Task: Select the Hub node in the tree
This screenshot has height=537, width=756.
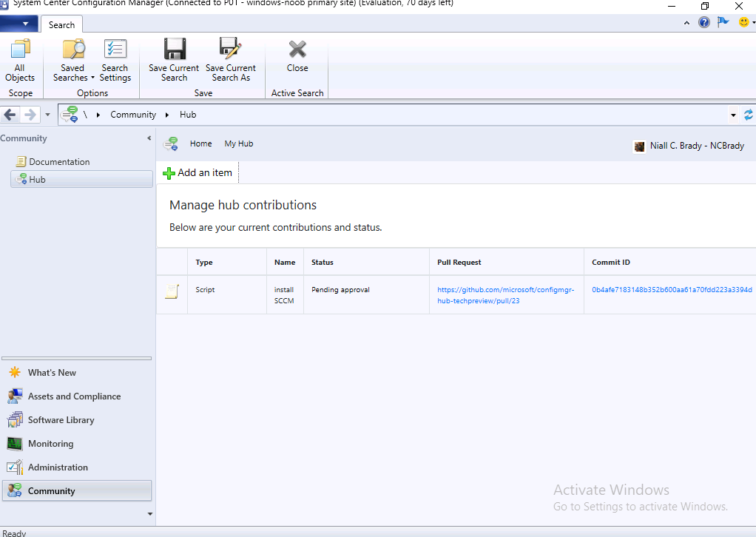Action: tap(81, 179)
